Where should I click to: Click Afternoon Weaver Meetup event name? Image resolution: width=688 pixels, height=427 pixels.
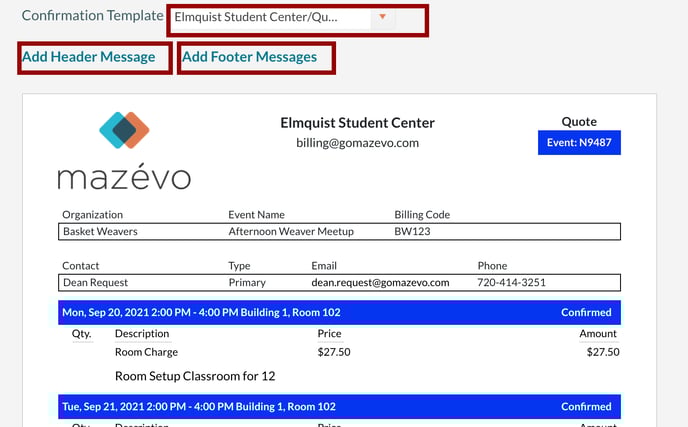point(291,232)
